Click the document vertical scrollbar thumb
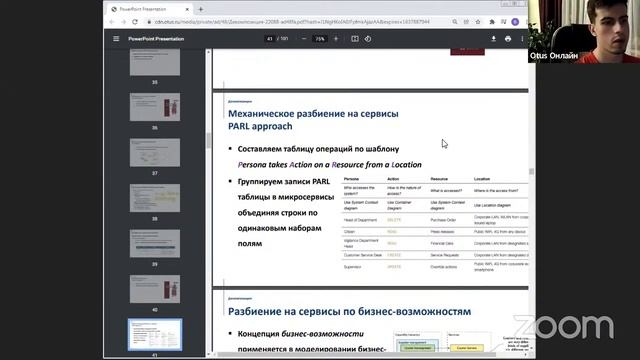The image size is (640, 360). click(x=531, y=171)
